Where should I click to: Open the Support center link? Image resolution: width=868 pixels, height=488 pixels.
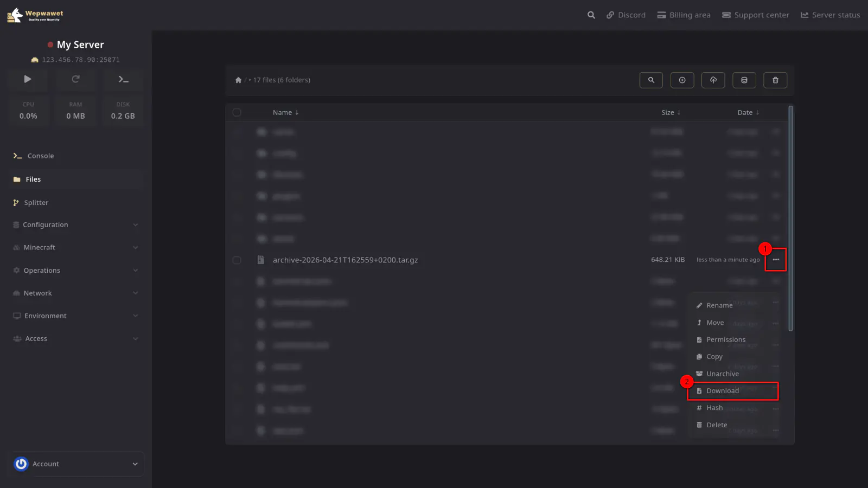755,15
